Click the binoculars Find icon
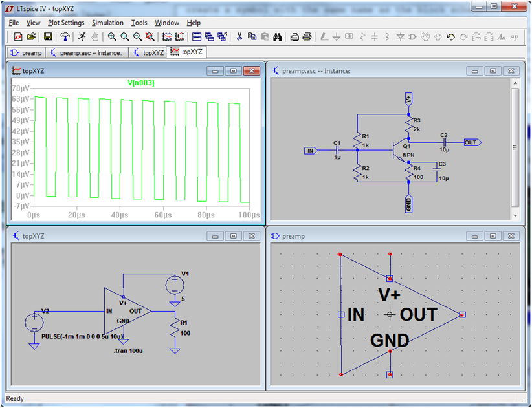The width and height of the screenshot is (532, 408). coord(277,37)
